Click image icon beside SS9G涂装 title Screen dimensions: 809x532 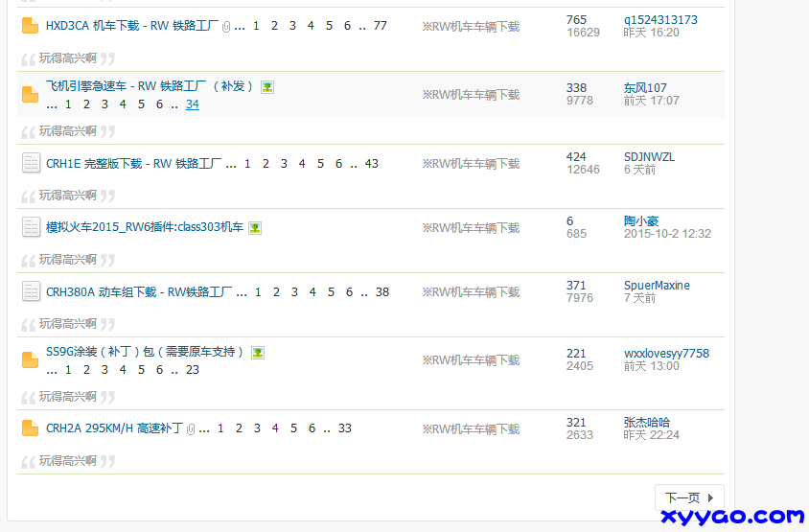258,353
